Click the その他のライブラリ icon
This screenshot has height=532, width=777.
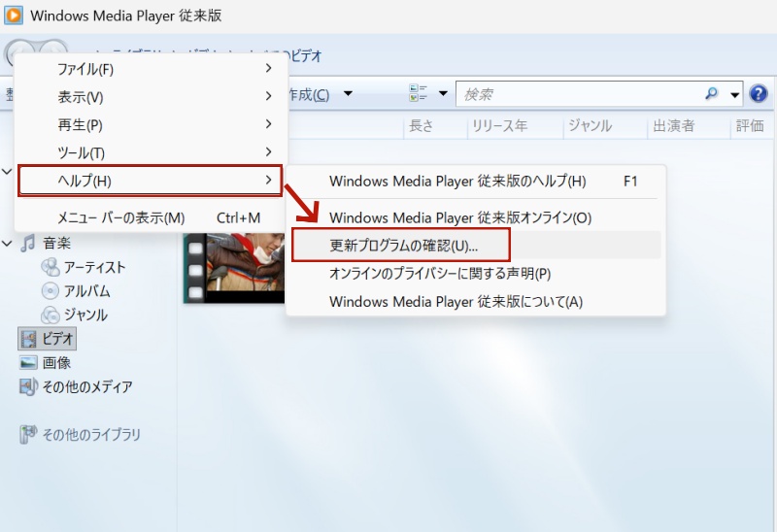28,434
